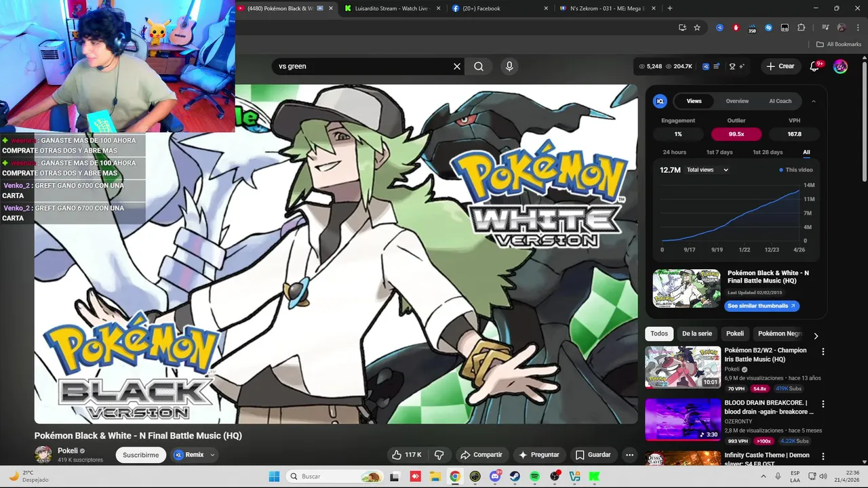Switch to the Views tab

[694, 101]
